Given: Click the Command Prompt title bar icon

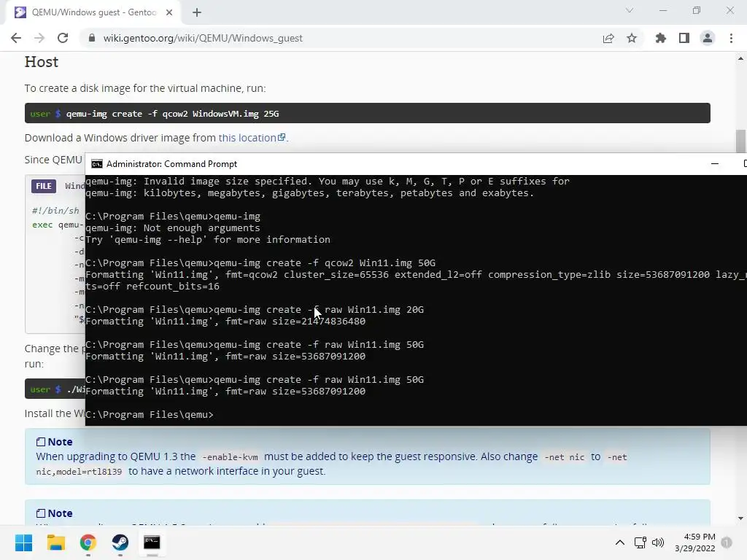Looking at the screenshot, I should tap(97, 164).
